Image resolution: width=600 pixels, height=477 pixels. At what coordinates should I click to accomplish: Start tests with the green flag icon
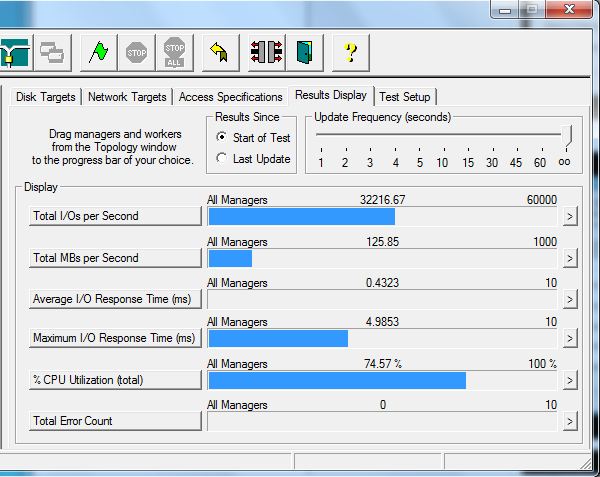(x=98, y=52)
